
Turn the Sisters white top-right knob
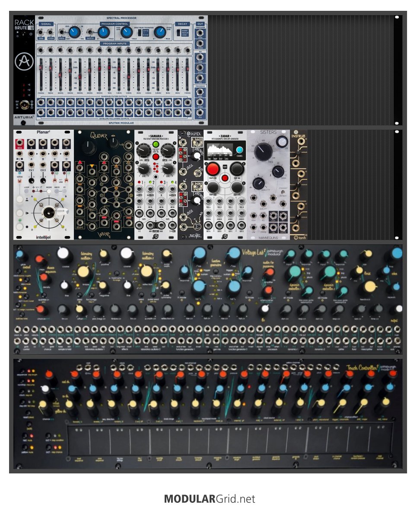[282, 141]
